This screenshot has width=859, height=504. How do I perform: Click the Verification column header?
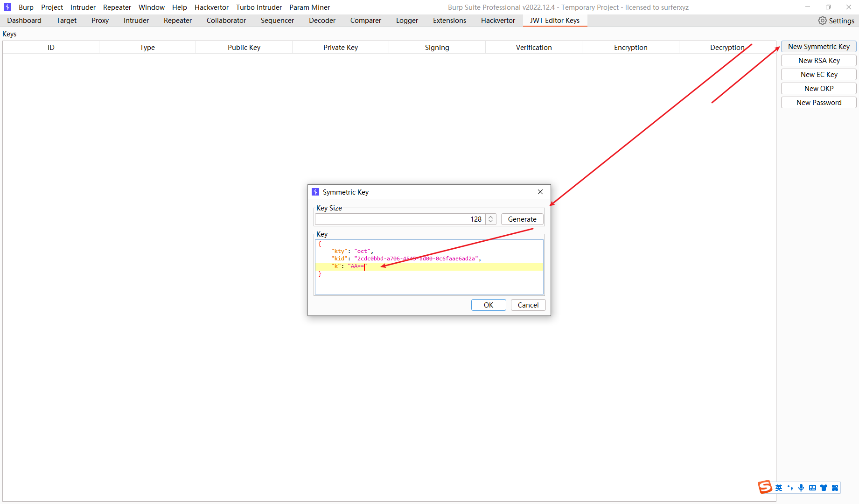(534, 47)
